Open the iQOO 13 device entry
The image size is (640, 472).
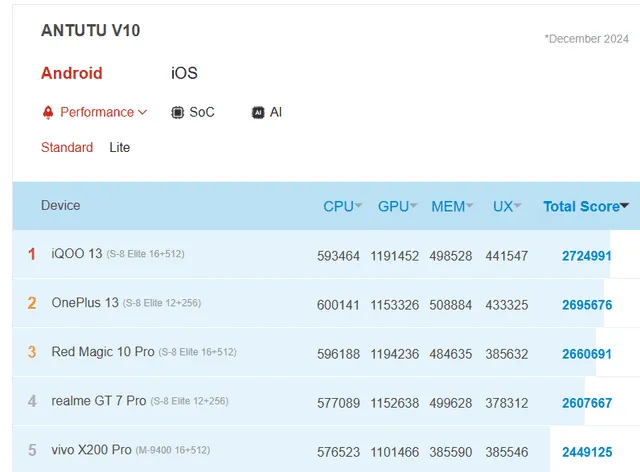(77, 254)
